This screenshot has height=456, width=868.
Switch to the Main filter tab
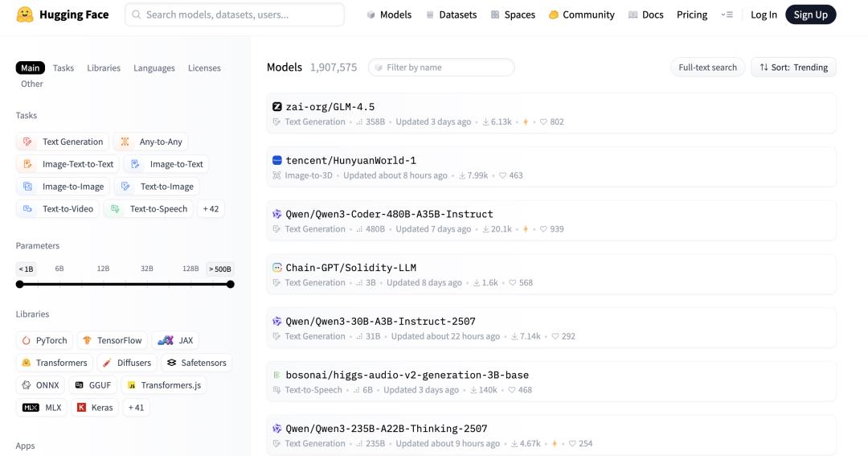30,68
